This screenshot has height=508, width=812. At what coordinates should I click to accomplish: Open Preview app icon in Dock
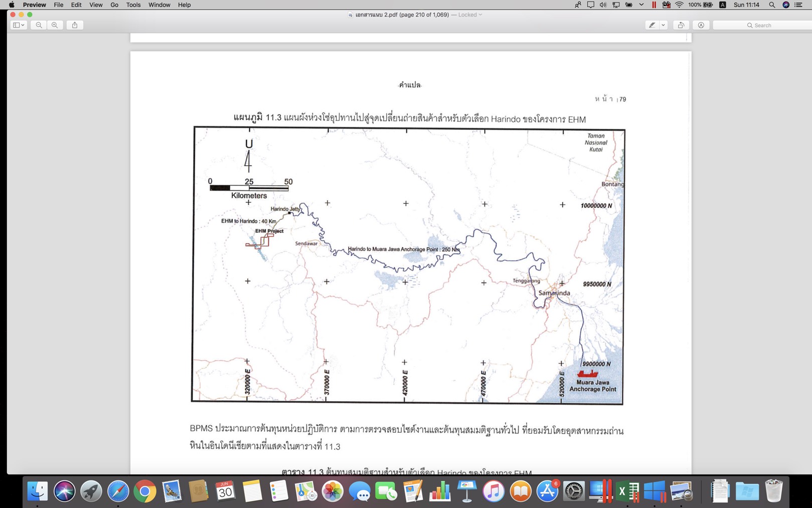(681, 491)
